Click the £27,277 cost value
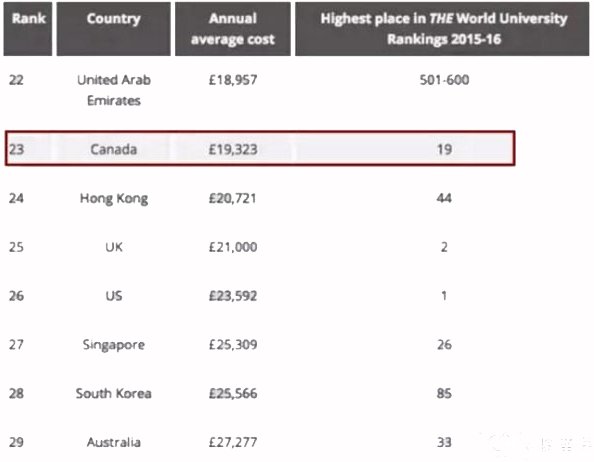Screen dimensions: 594x462 point(233,442)
